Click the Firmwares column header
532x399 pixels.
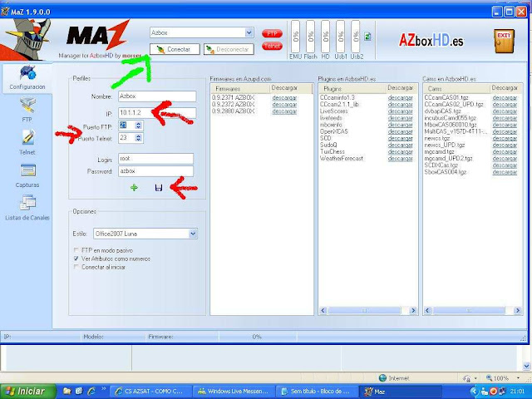pos(240,89)
